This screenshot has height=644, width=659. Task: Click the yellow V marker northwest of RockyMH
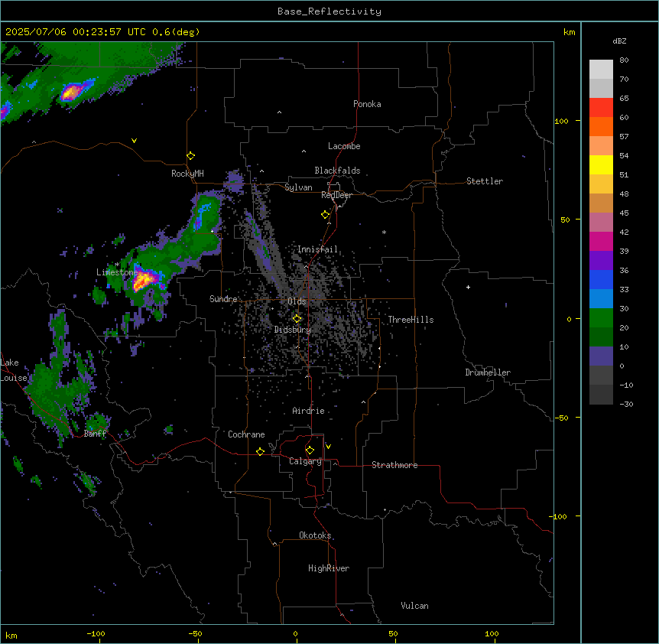134,141
